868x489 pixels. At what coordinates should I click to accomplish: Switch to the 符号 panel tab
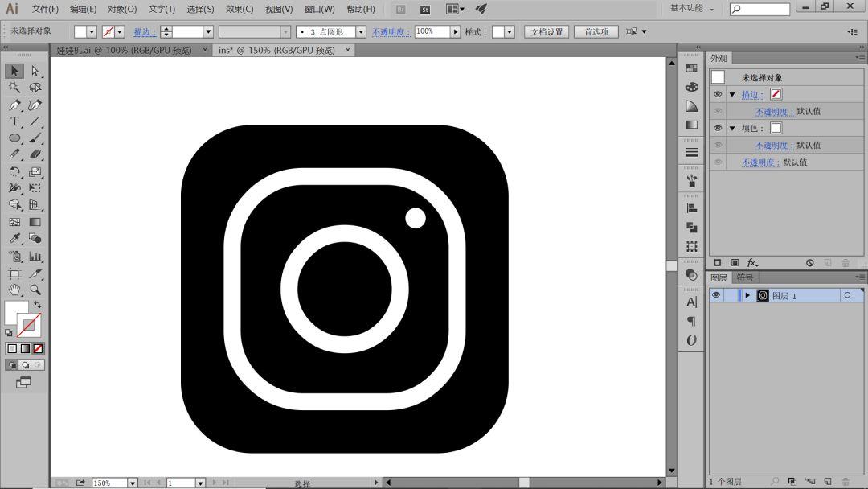tap(744, 277)
